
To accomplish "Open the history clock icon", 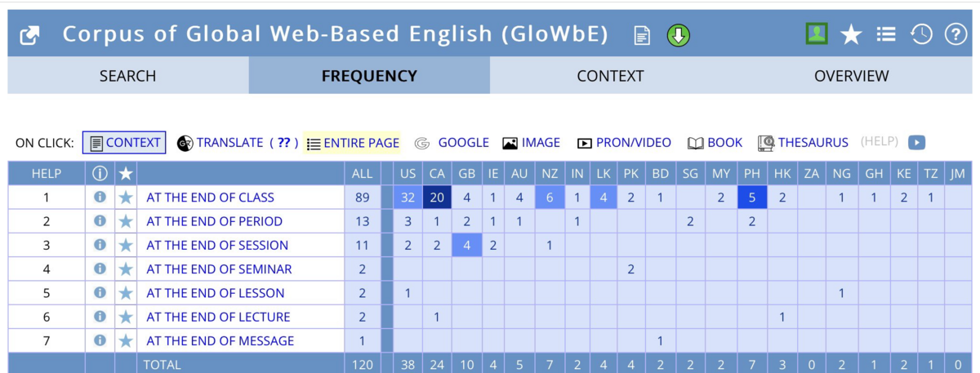I will [x=921, y=34].
